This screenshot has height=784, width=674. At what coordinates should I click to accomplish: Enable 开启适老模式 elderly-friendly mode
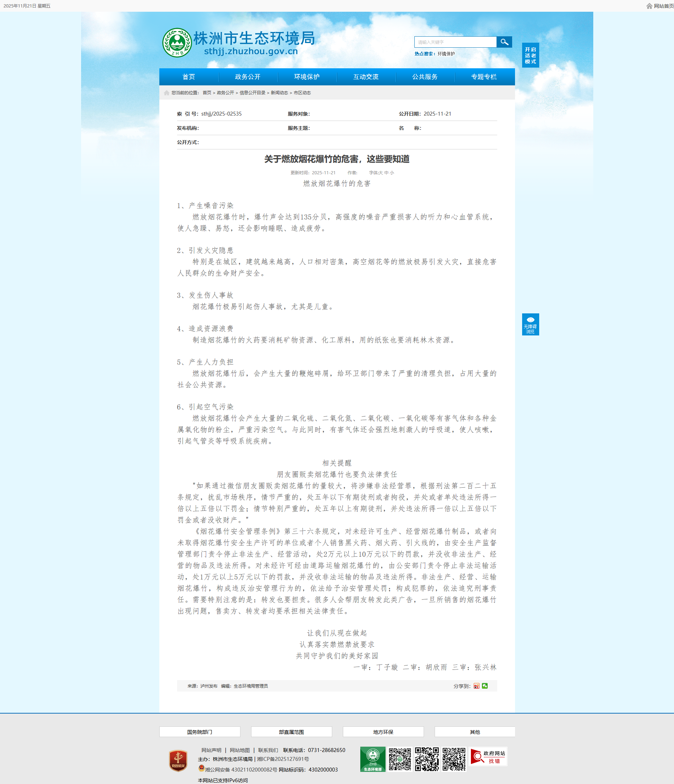point(530,55)
